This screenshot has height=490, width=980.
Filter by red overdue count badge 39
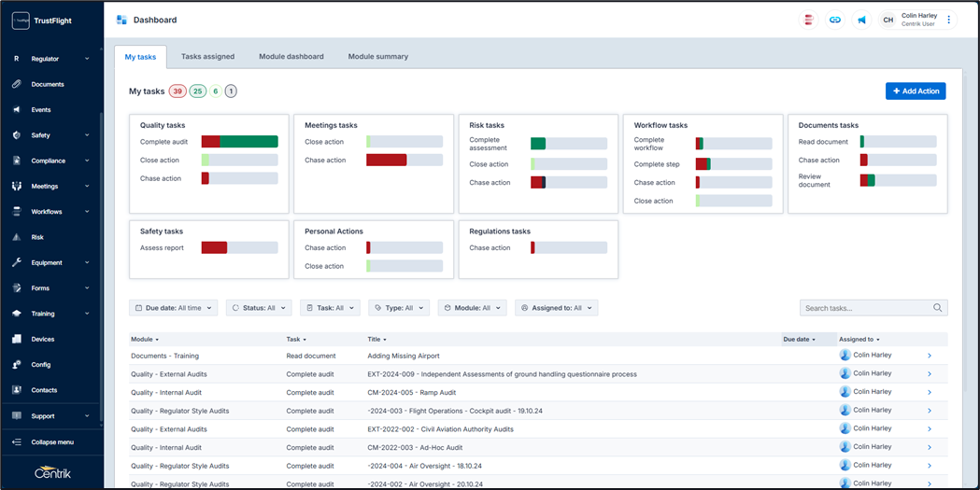pos(178,91)
